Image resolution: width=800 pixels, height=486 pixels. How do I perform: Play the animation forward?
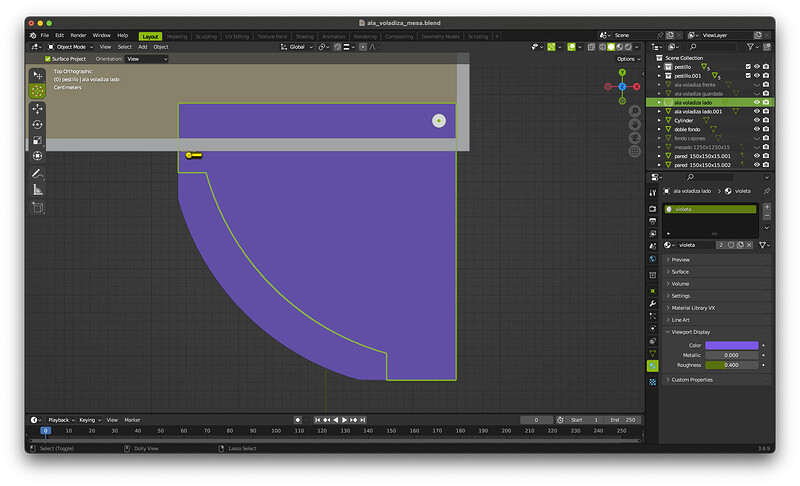coord(344,420)
